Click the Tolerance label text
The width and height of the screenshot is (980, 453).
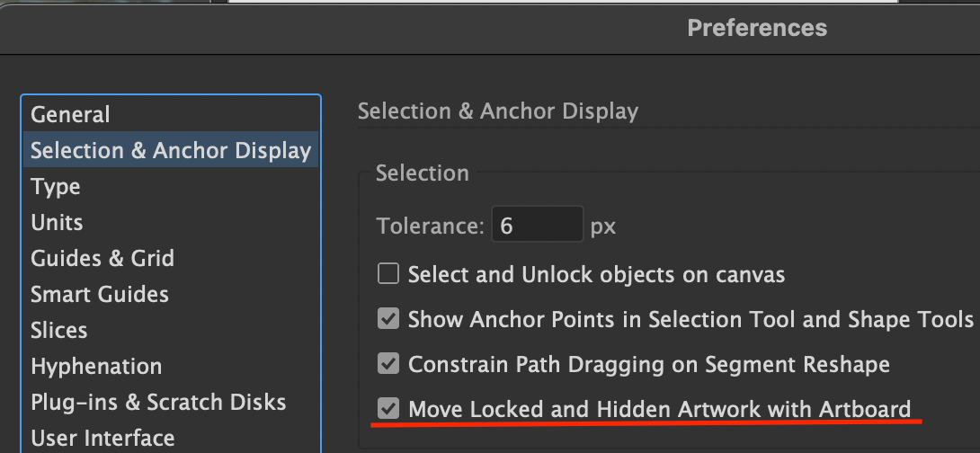tap(431, 226)
